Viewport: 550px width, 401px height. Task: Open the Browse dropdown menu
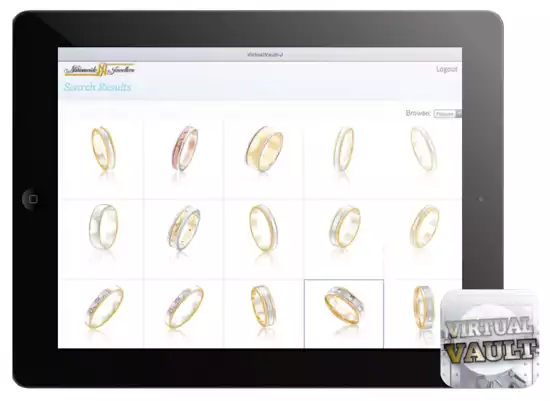tap(447, 114)
